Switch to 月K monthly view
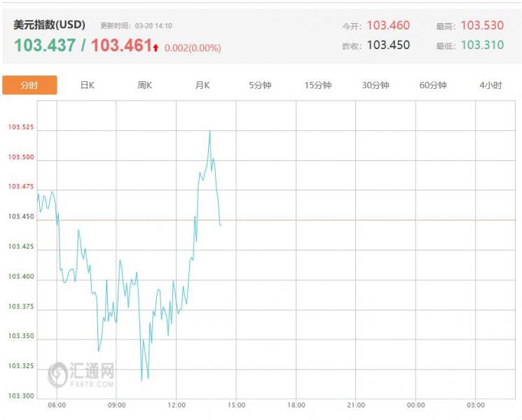Image resolution: width=522 pixels, height=420 pixels. tap(202, 85)
